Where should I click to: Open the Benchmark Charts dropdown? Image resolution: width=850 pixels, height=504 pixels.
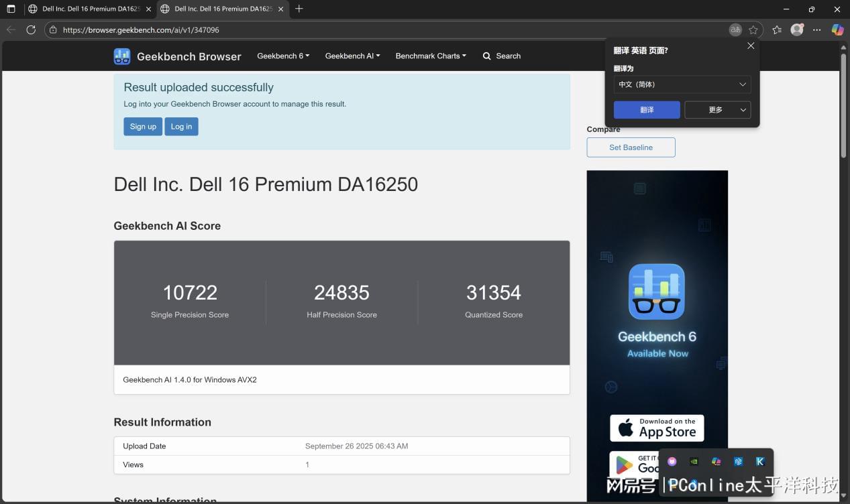coord(430,56)
